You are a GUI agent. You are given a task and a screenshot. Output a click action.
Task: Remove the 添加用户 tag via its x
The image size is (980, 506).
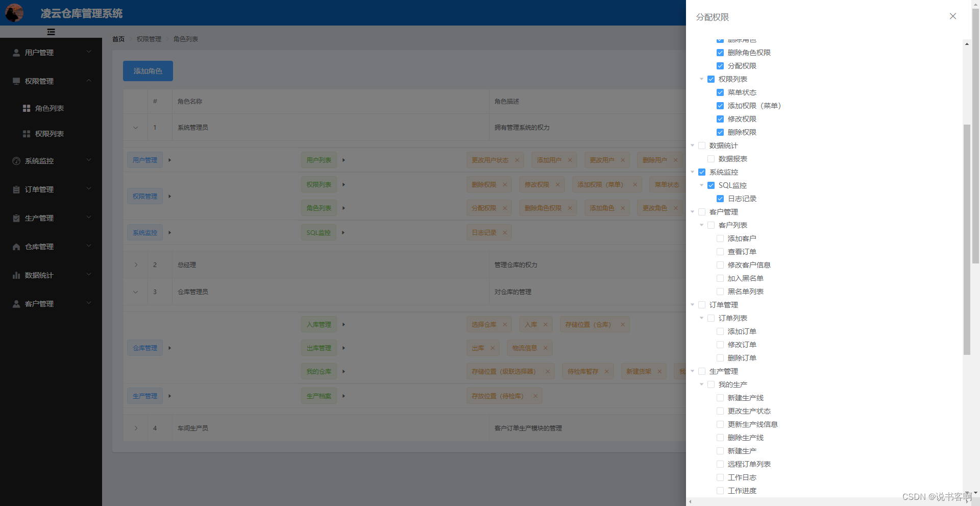coord(570,160)
